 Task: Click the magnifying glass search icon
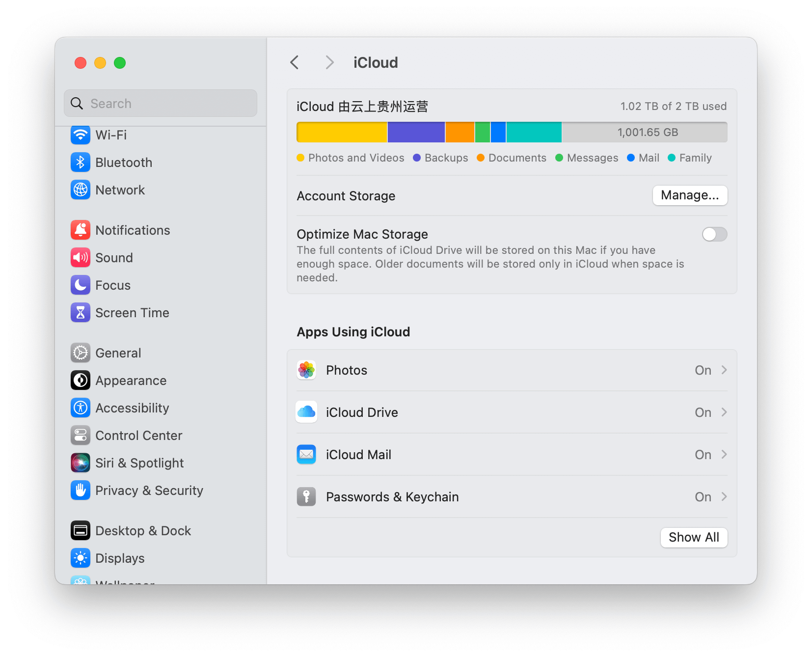[x=77, y=104]
